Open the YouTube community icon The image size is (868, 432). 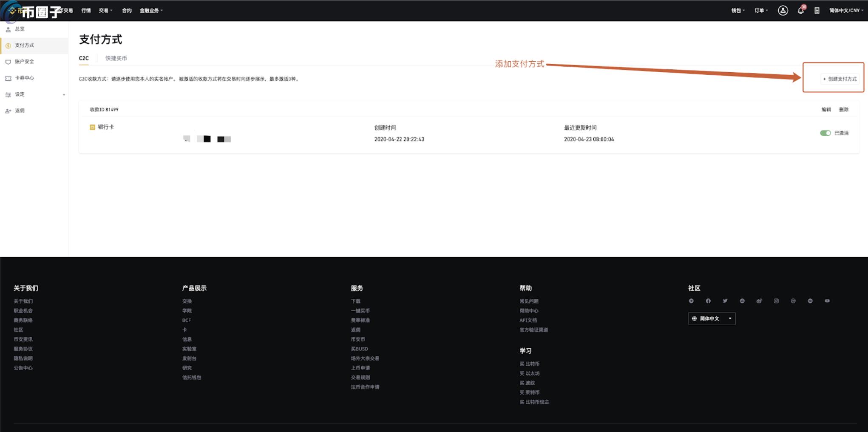(x=827, y=301)
